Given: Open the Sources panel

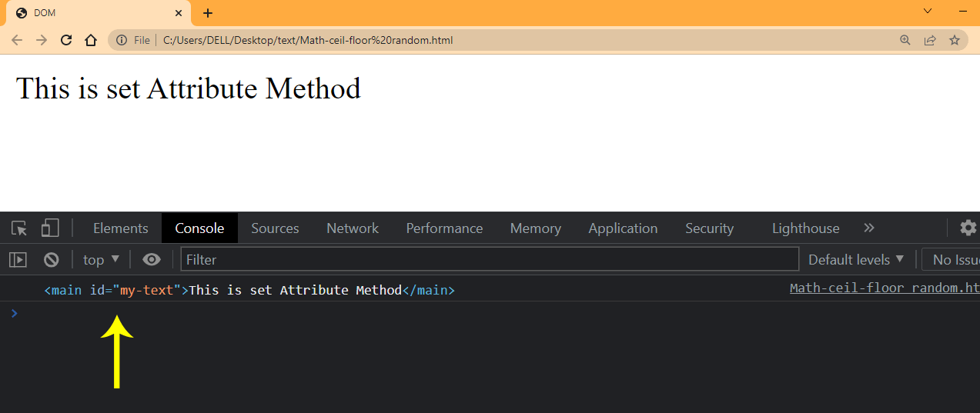Looking at the screenshot, I should [x=275, y=228].
